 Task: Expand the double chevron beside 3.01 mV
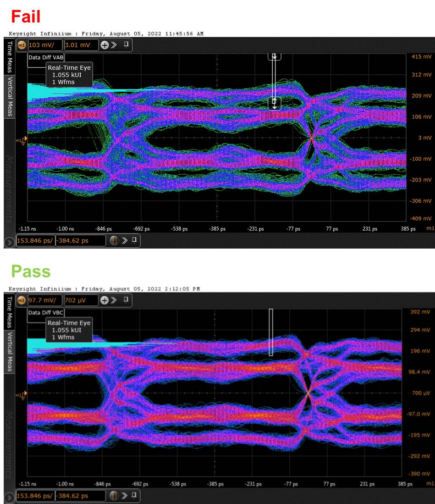pyautogui.click(x=114, y=45)
